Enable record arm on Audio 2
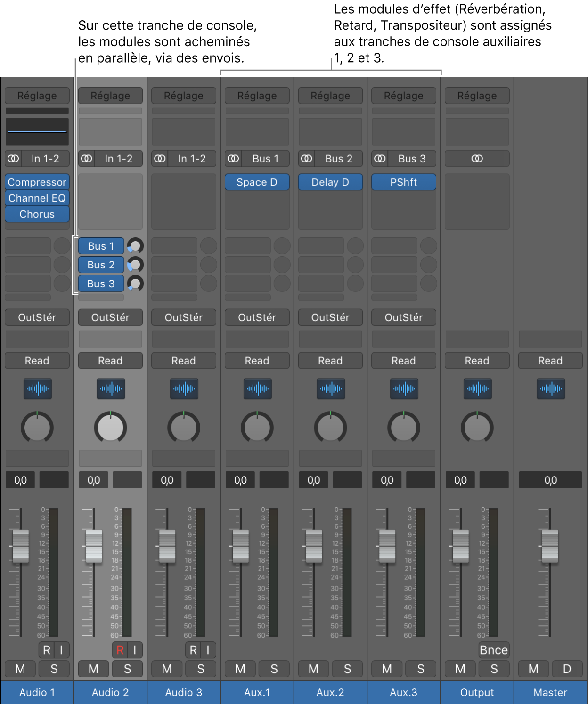The image size is (588, 704). 119,650
